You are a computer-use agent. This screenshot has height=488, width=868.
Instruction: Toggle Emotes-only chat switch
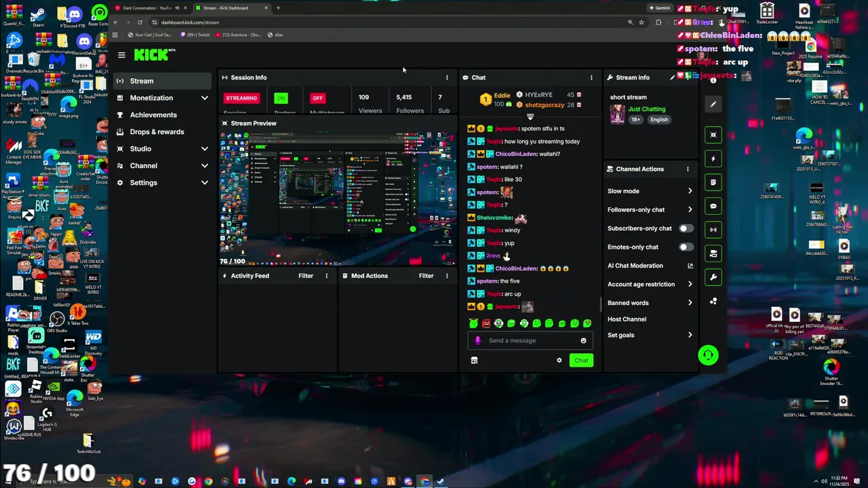coord(686,247)
